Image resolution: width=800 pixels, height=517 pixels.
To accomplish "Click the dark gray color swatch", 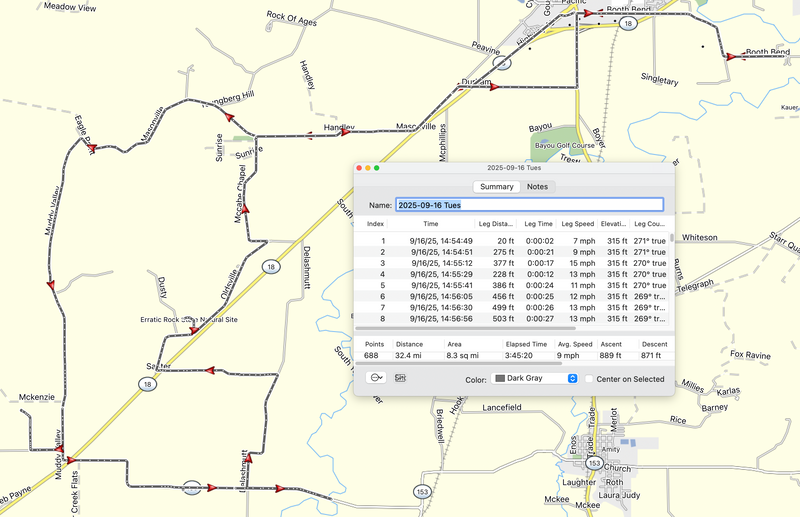I will point(500,379).
